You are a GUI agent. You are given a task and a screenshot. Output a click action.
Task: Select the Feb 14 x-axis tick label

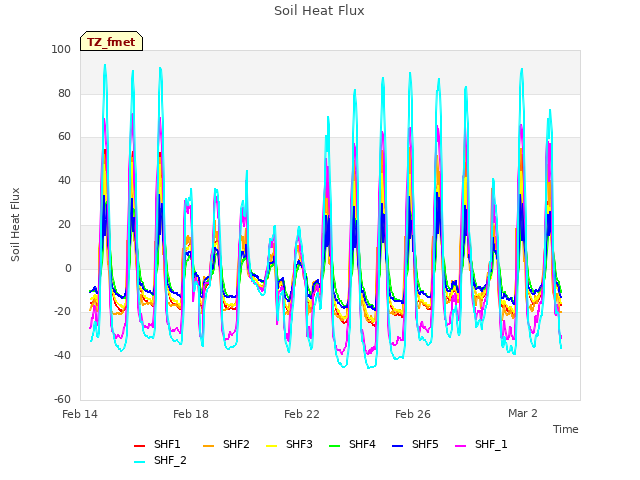[x=80, y=414]
